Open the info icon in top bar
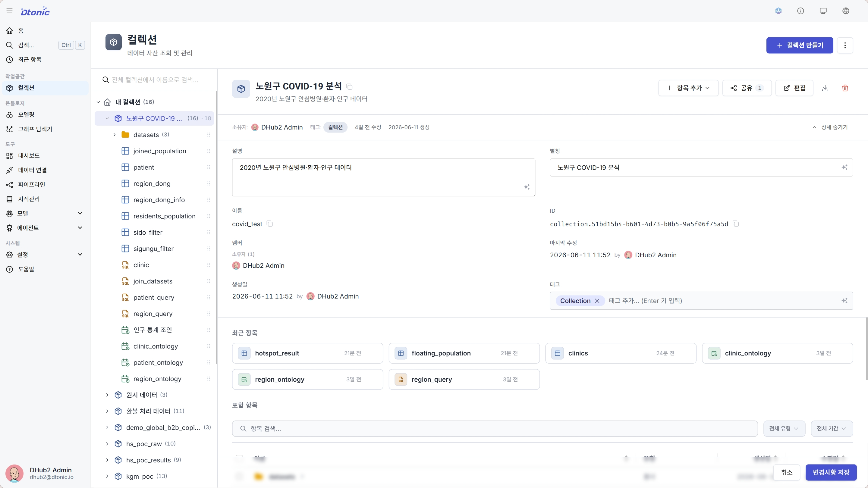Screen dimensions: 868x488 800,11
